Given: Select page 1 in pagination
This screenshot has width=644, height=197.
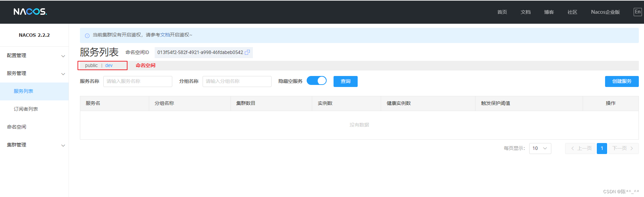Looking at the screenshot, I should pyautogui.click(x=602, y=149).
